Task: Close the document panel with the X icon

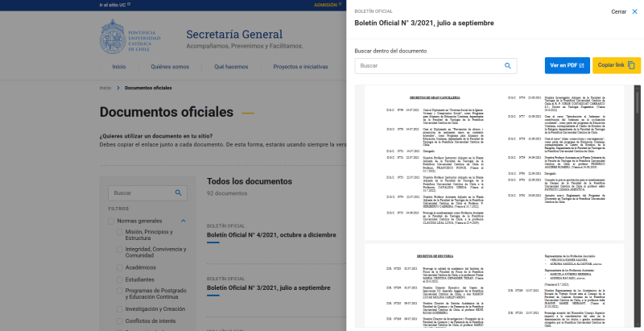Action: point(634,12)
